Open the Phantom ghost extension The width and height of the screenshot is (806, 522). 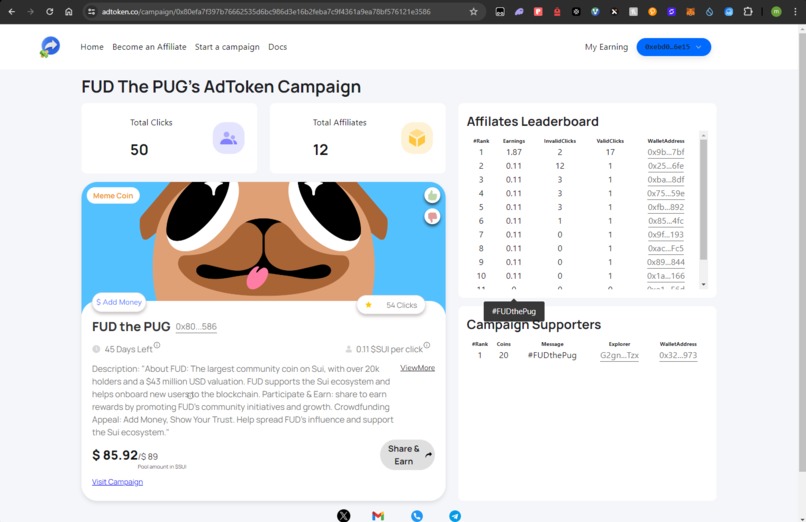pos(519,11)
